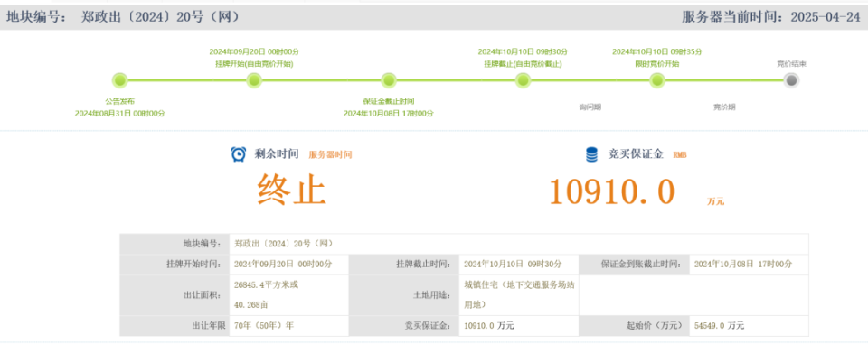Click the 询问期 label on the timeline
868x344 pixels.
coord(590,107)
